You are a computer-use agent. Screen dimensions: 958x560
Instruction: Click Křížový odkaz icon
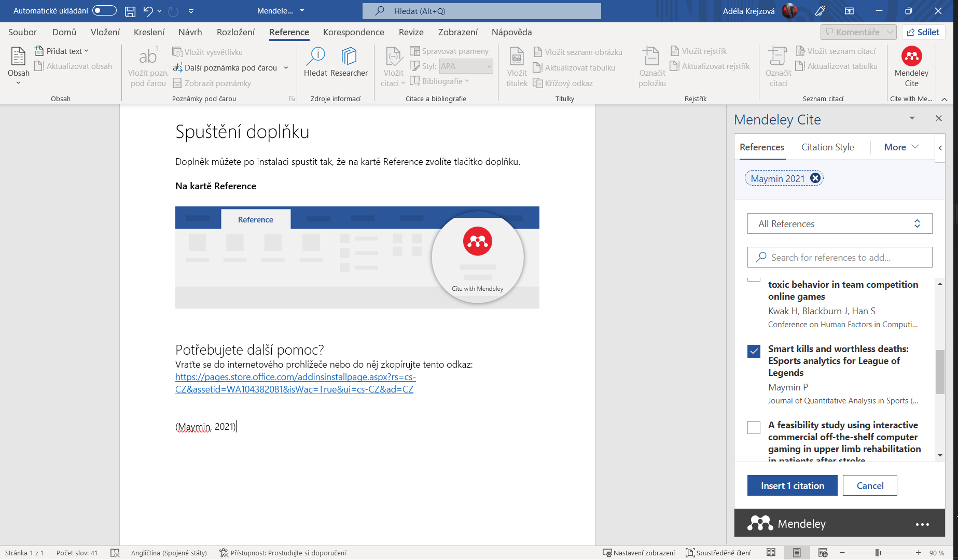(538, 83)
